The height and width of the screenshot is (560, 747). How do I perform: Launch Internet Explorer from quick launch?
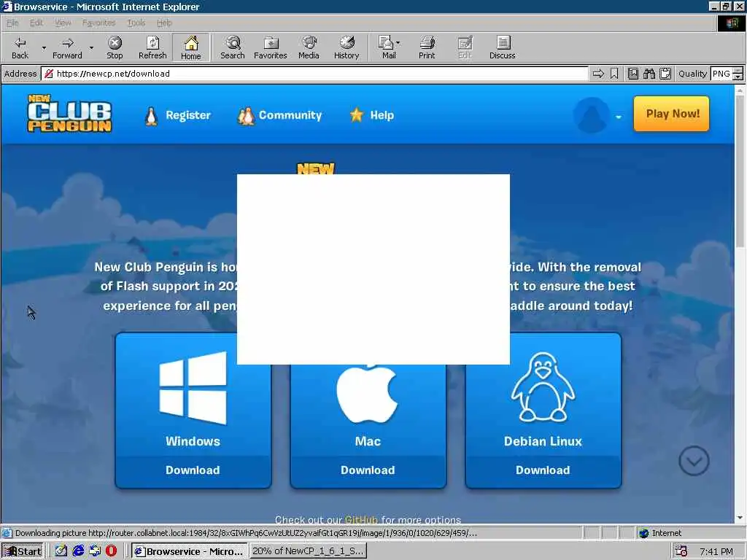[x=78, y=551]
